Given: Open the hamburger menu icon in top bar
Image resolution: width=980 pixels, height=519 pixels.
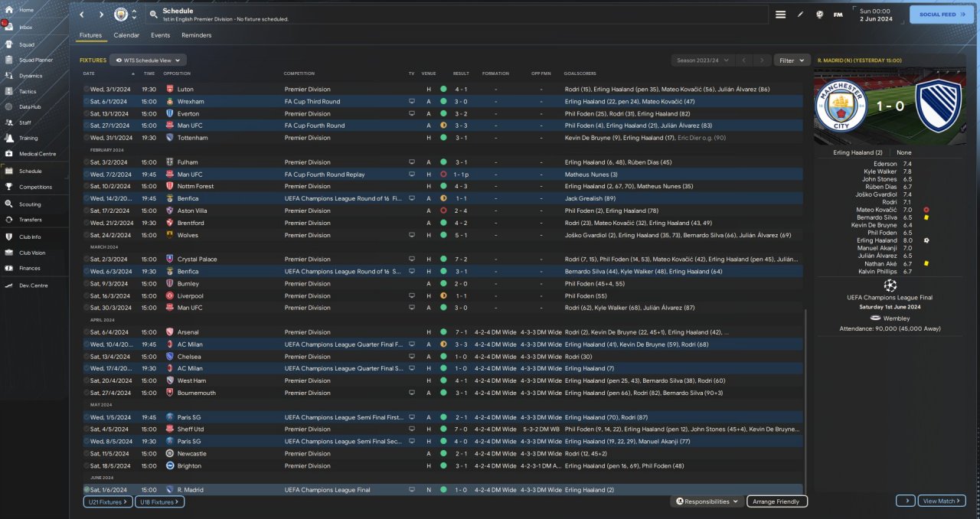Looking at the screenshot, I should (x=780, y=15).
